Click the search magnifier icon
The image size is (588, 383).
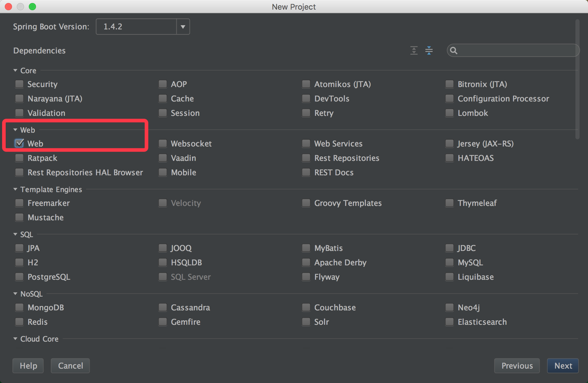click(x=454, y=50)
